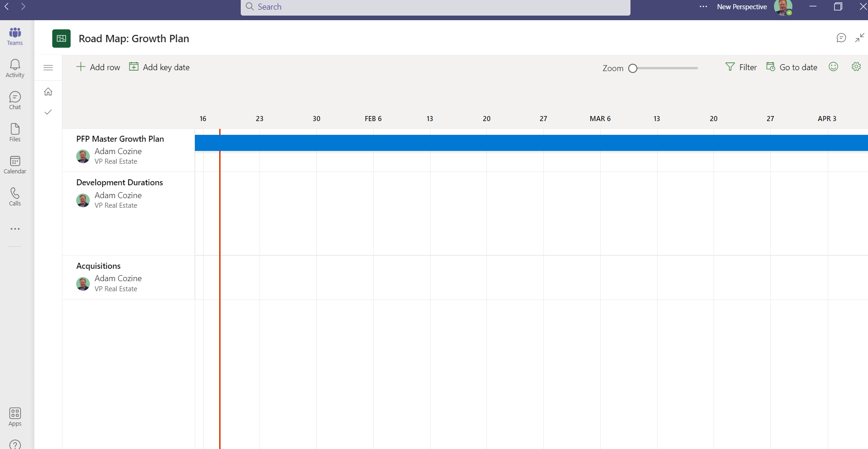Click the feedback smiley icon

834,67
